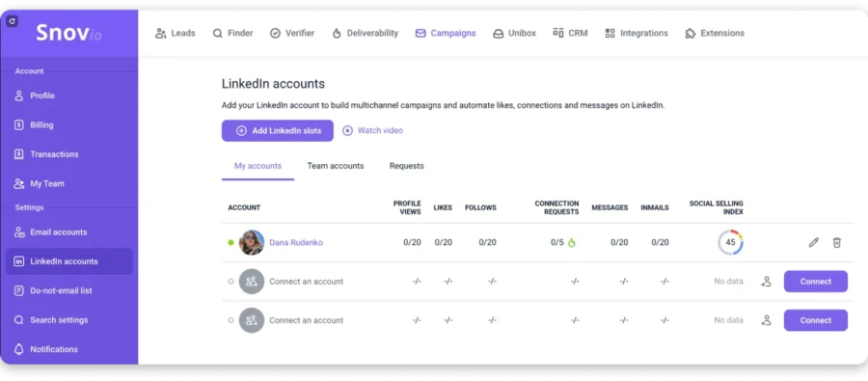Delete Dana Rudenko's account with trash icon

point(837,242)
